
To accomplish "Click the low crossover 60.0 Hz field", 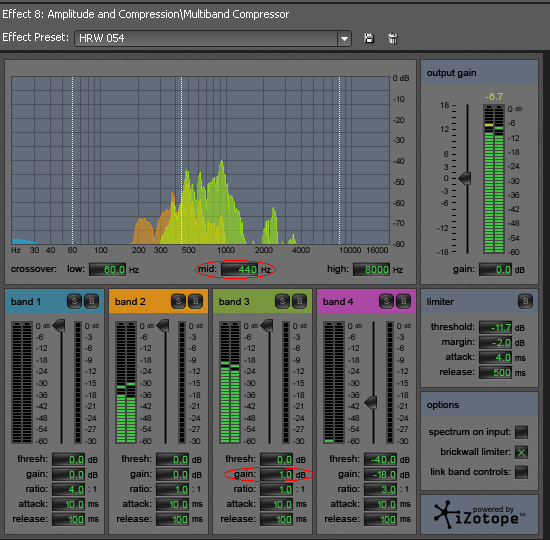I will coord(107,269).
